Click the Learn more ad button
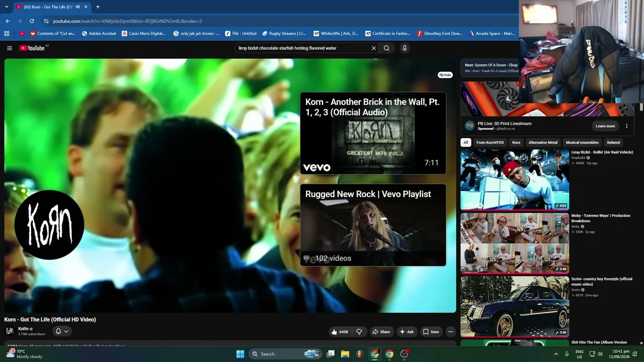The width and height of the screenshot is (644, 362). [x=605, y=126]
